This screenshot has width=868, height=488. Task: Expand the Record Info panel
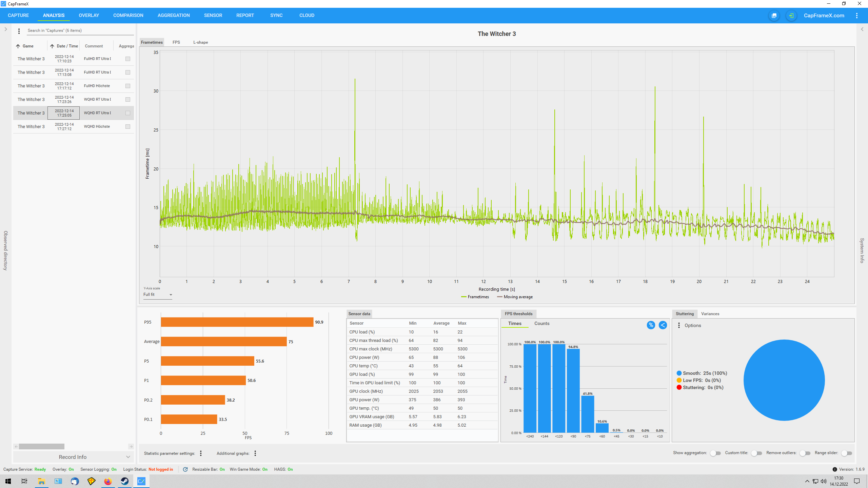tap(73, 457)
